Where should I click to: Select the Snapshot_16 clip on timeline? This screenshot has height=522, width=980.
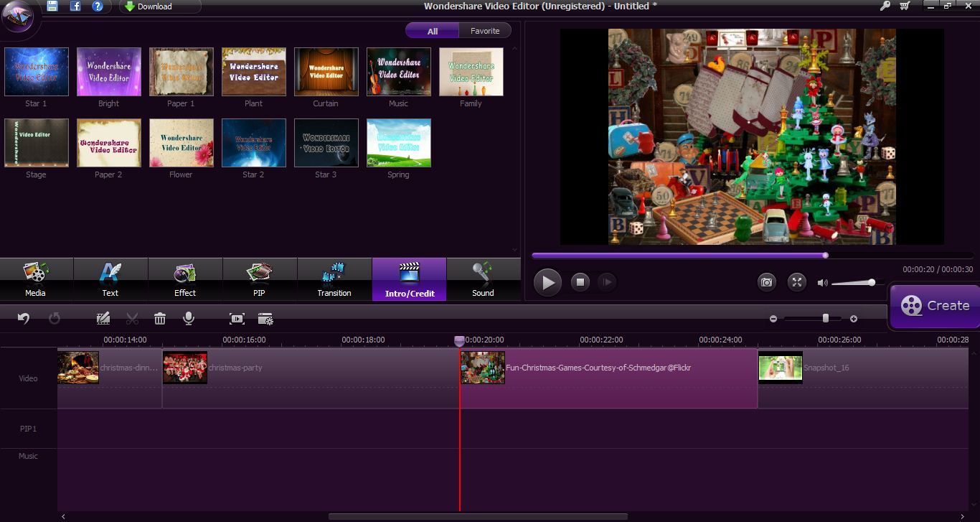(864, 378)
